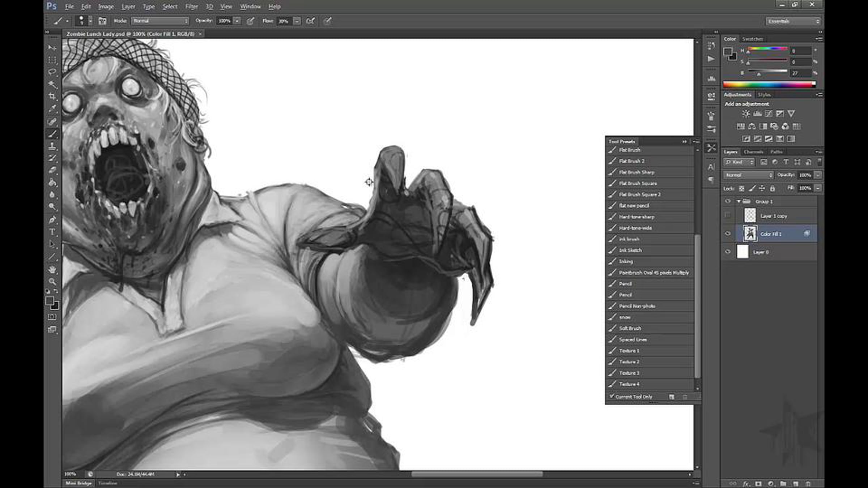The height and width of the screenshot is (488, 868).
Task: Click the Zoom tool in toolbar
Action: click(52, 282)
